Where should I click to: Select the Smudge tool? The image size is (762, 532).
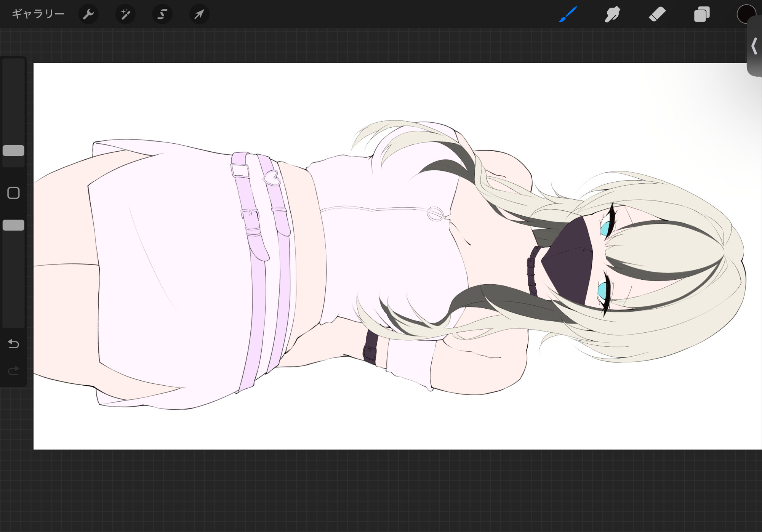(x=613, y=14)
